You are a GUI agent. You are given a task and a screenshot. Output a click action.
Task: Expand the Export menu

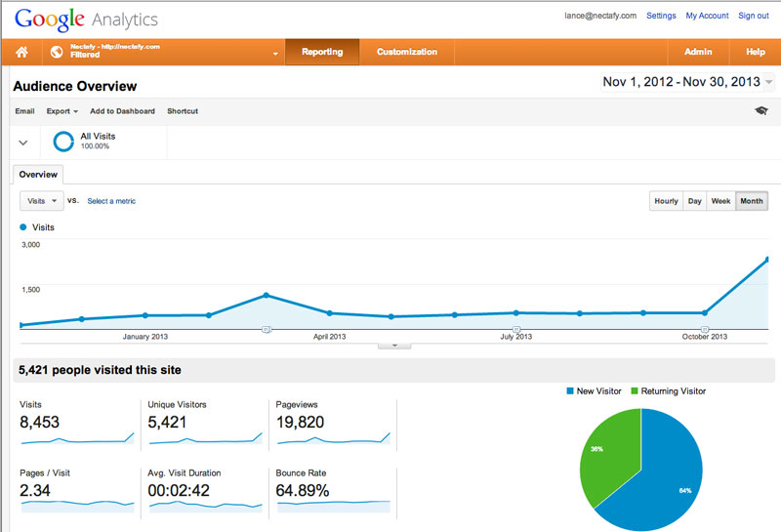coord(62,111)
